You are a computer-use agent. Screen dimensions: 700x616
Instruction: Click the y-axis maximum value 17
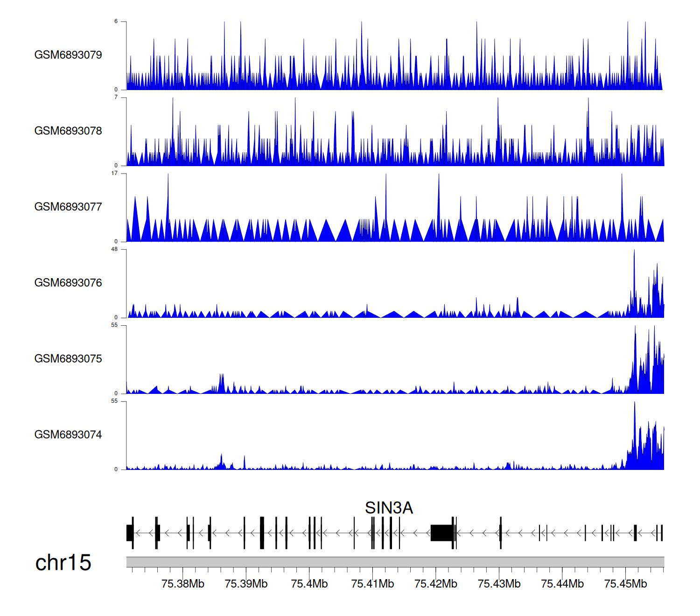(114, 173)
